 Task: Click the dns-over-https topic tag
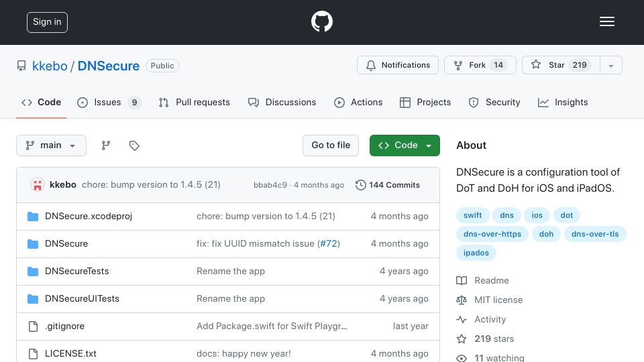[492, 234]
